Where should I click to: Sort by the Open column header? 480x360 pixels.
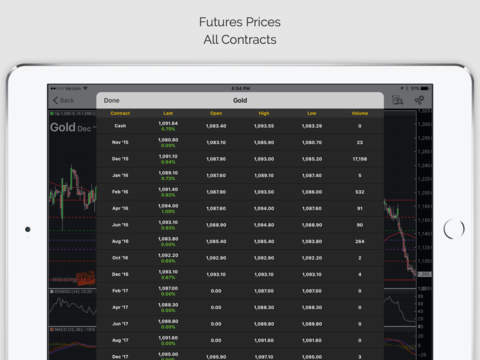pos(216,113)
